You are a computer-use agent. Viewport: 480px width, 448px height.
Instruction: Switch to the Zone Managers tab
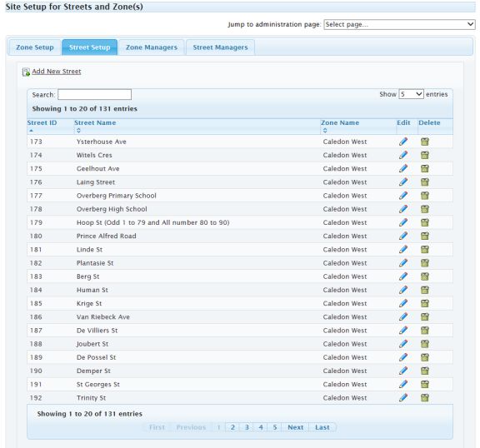(152, 47)
